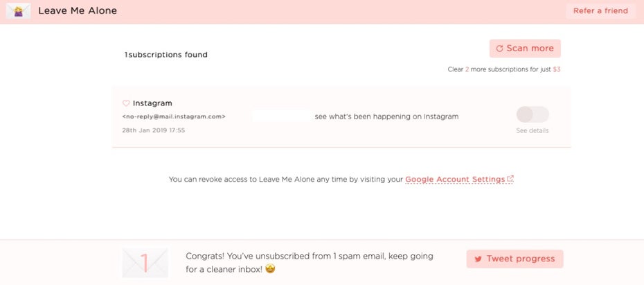Image resolution: width=644 pixels, height=285 pixels.
Task: Click the Tweet progress button
Action: click(515, 259)
